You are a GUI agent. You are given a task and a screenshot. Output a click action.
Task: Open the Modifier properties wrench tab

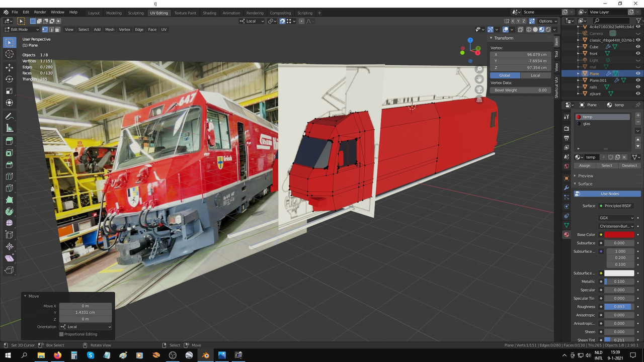[x=567, y=188]
